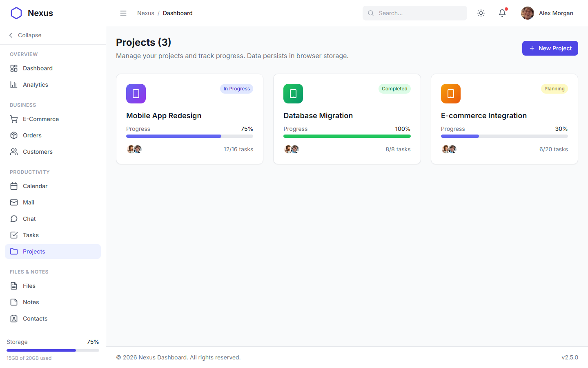The image size is (588, 368).
Task: Click the Nexus hexagon logo icon
Action: click(x=16, y=13)
